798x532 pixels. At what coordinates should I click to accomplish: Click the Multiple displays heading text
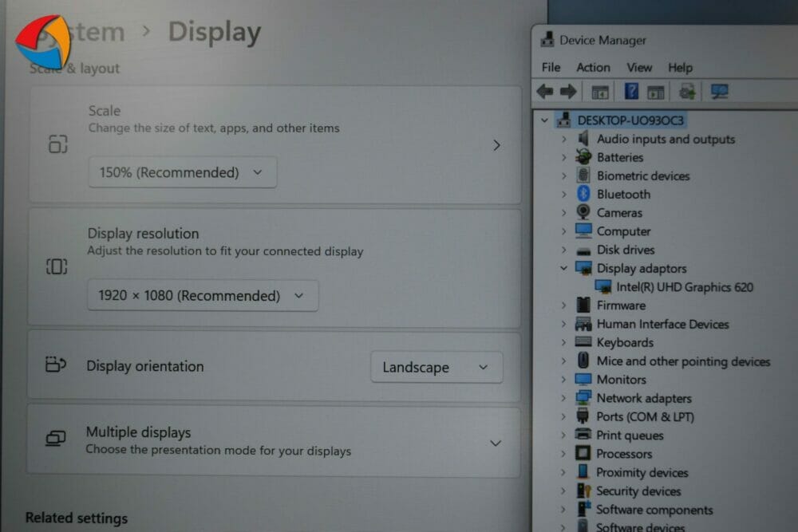138,432
